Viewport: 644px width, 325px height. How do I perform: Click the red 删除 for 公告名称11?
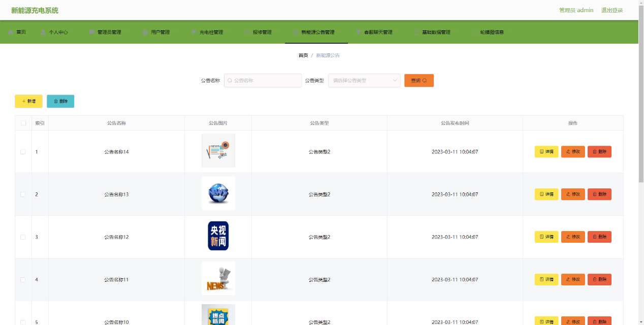click(x=599, y=280)
